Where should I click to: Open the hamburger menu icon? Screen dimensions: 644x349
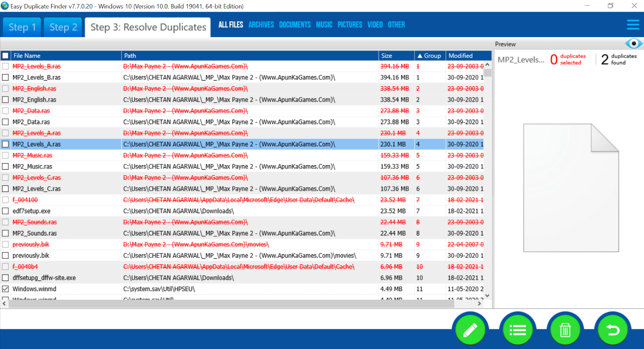click(633, 25)
